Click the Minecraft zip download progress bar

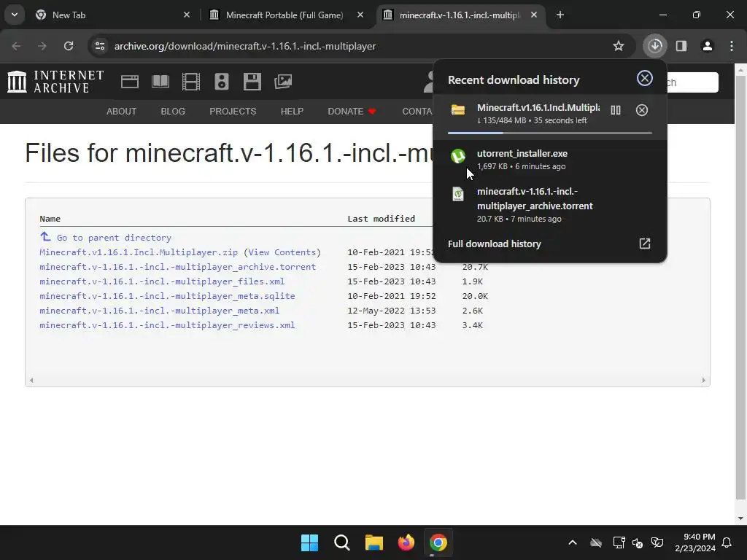point(550,133)
